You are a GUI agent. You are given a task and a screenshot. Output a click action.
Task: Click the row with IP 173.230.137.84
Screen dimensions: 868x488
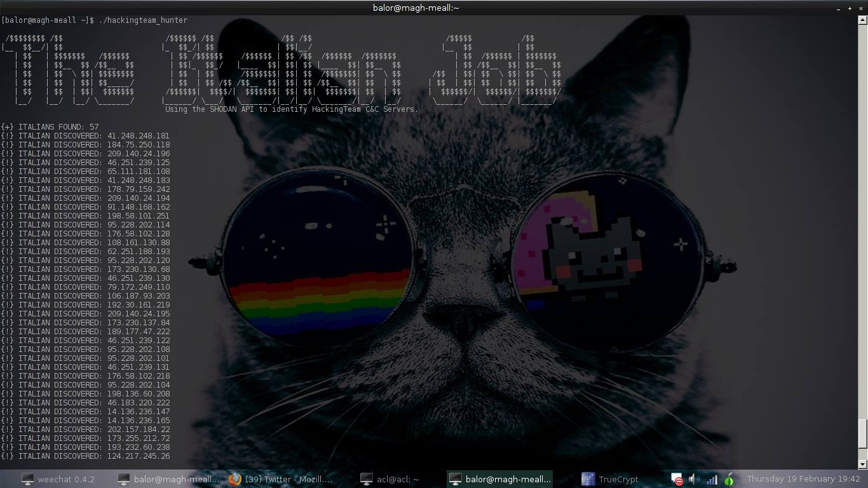pyautogui.click(x=85, y=323)
